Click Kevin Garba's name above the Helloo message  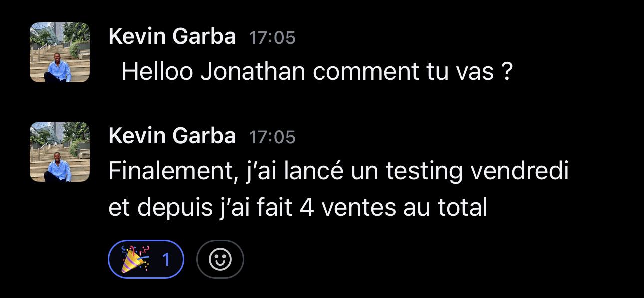172,37
